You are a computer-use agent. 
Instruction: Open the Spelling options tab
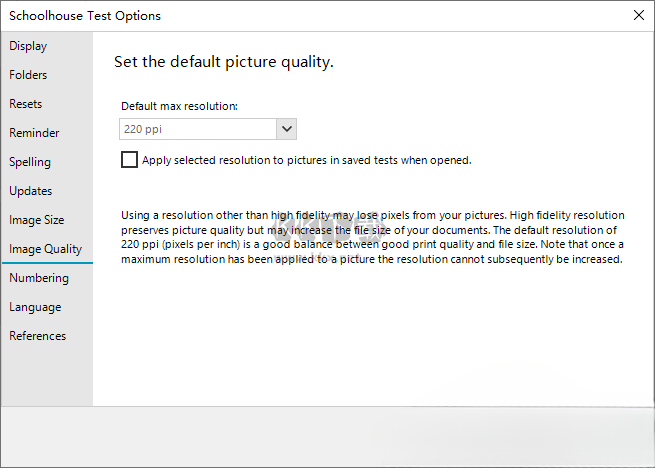(30, 162)
